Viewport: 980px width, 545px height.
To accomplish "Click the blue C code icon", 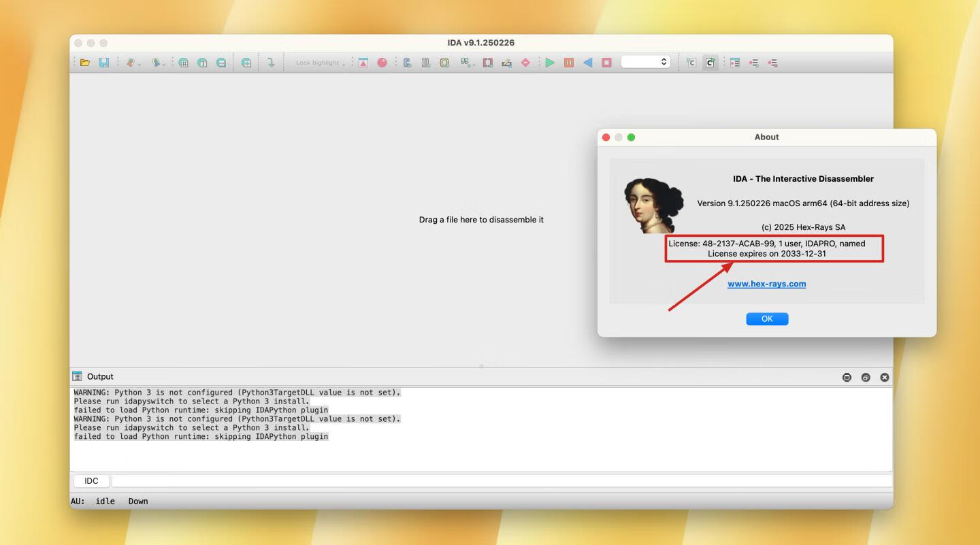I will [407, 63].
